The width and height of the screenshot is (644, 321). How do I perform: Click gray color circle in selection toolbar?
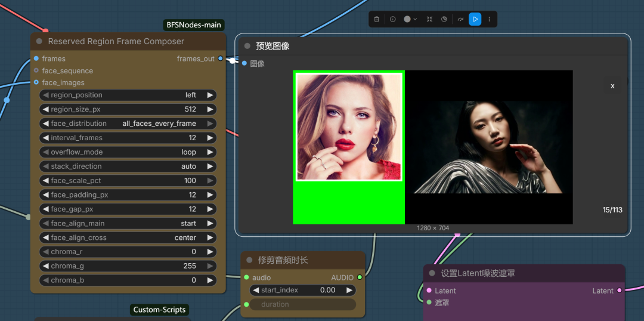tap(407, 19)
